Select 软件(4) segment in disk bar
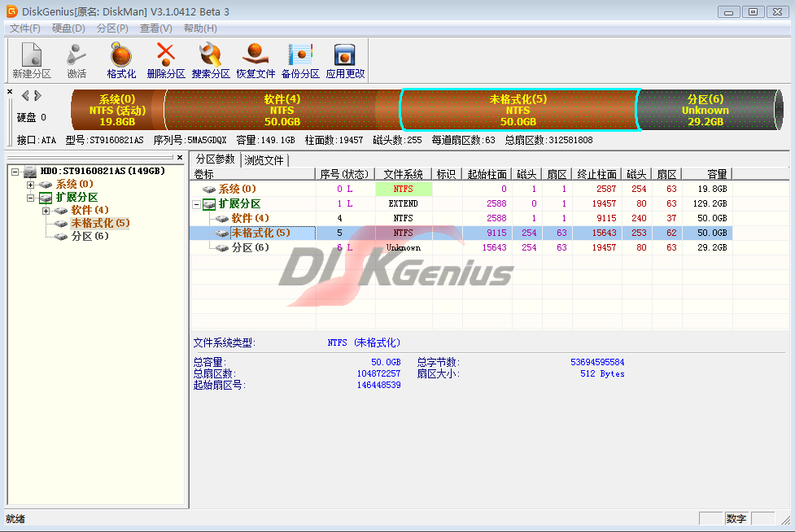The width and height of the screenshot is (795, 532). [282, 110]
